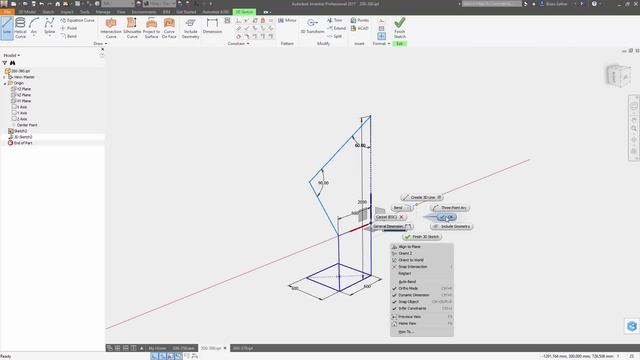Click the find binoculars icon in browser
640x360 pixels.
pyautogui.click(x=13, y=63)
